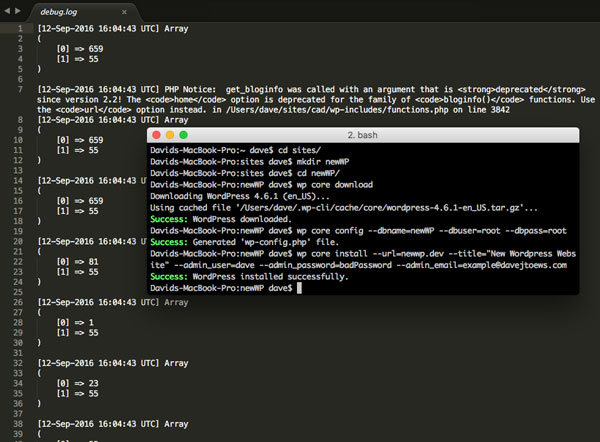The image size is (600, 442).
Task: Click the Array header on editor line 8
Action: (x=176, y=120)
